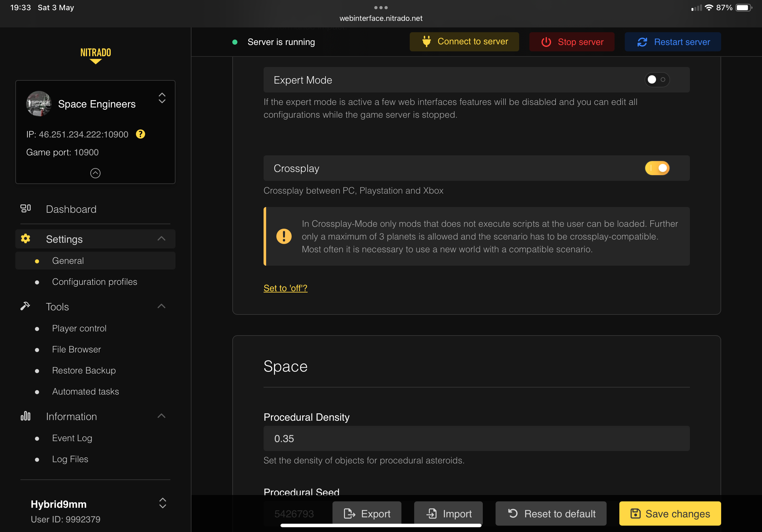
Task: Click the Restart server button
Action: coord(672,42)
